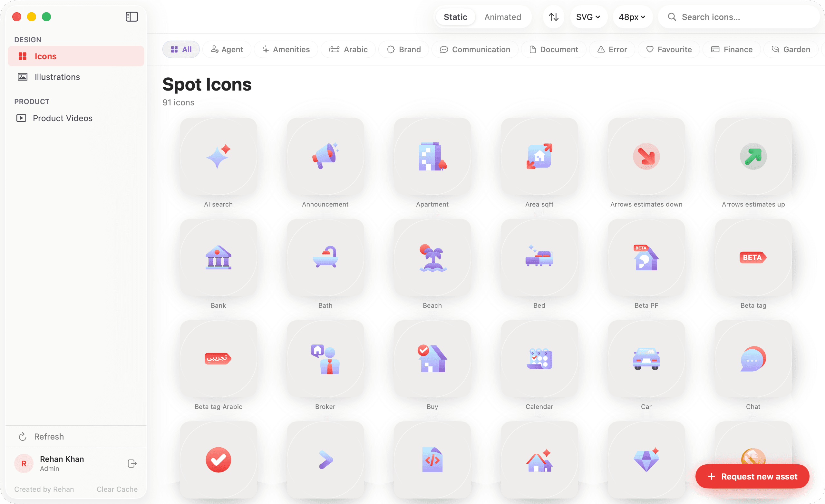Click Request new asset button
This screenshot has height=504, width=825.
point(752,476)
